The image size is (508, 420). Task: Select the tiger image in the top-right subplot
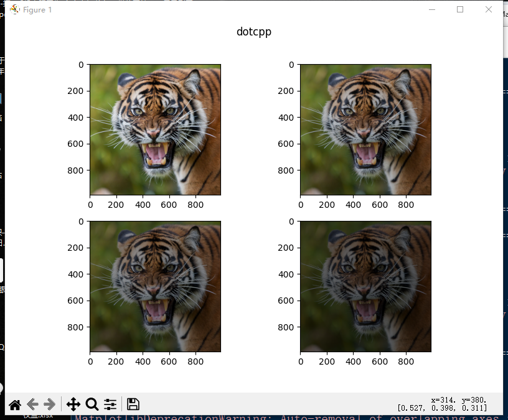(x=366, y=129)
